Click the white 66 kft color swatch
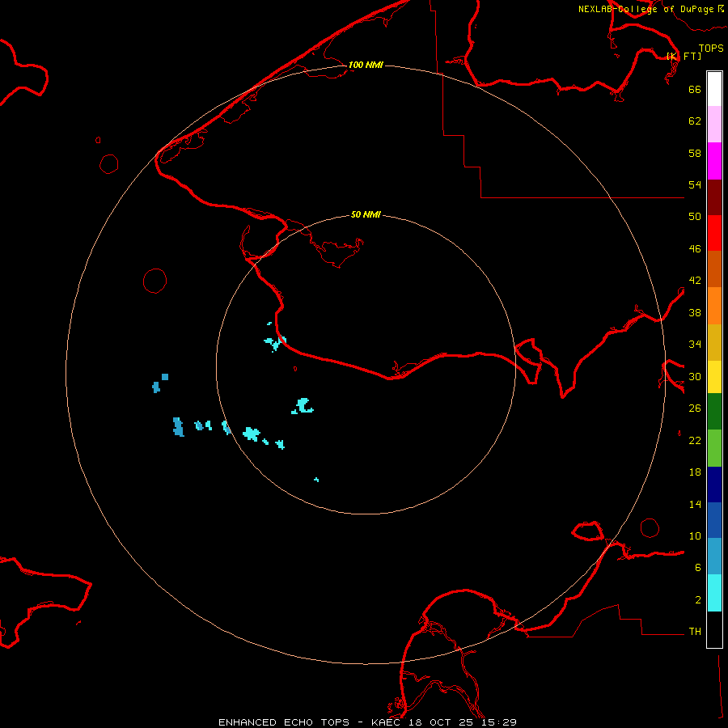The image size is (728, 728). click(x=714, y=89)
